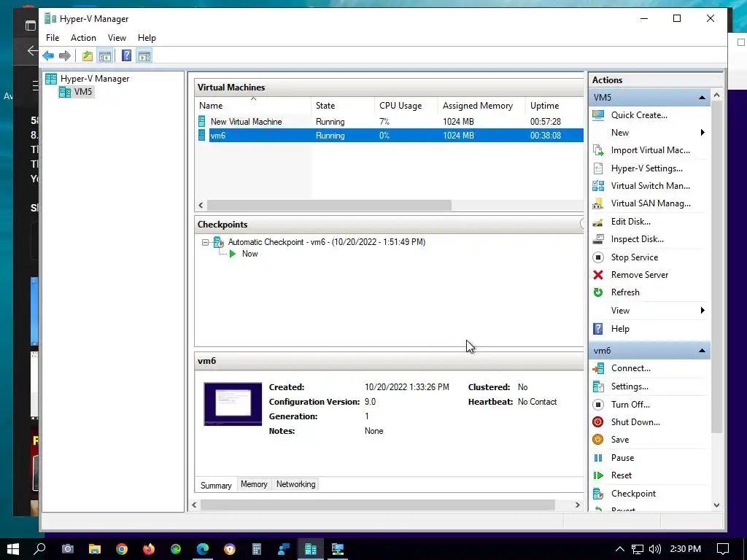Screen dimensions: 747x560
Task: Switch to the Summary tab
Action: 216,485
